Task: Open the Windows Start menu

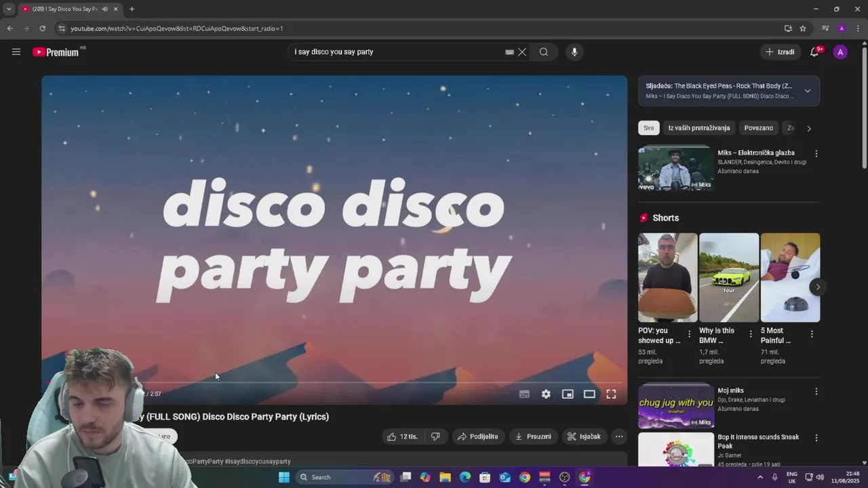Action: tap(284, 477)
